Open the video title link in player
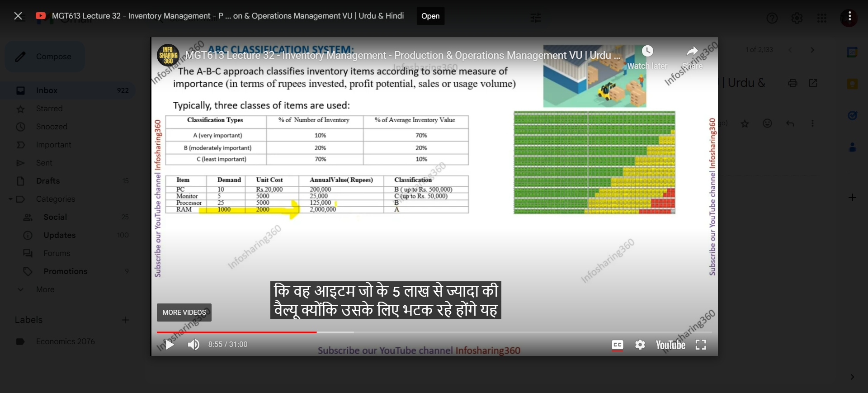The image size is (868, 393). coord(402,55)
